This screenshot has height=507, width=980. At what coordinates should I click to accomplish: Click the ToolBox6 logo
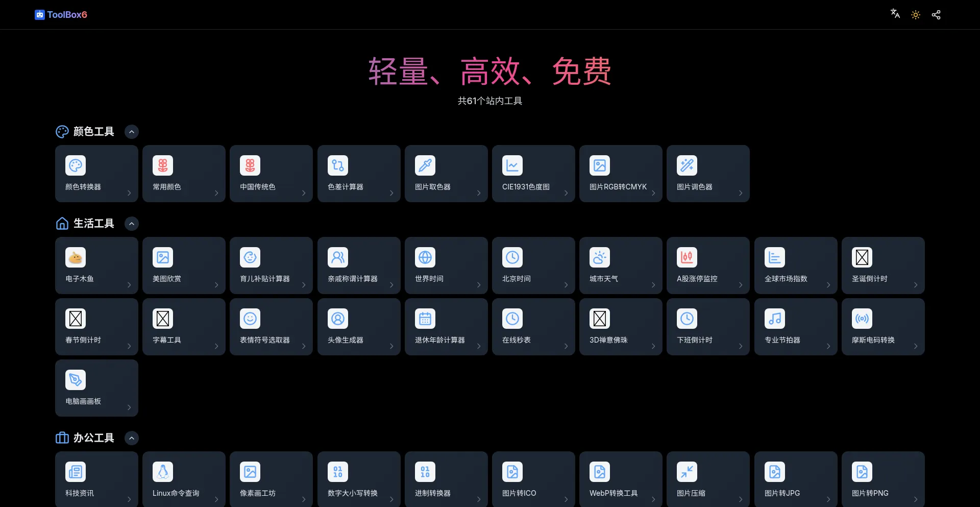pos(61,15)
